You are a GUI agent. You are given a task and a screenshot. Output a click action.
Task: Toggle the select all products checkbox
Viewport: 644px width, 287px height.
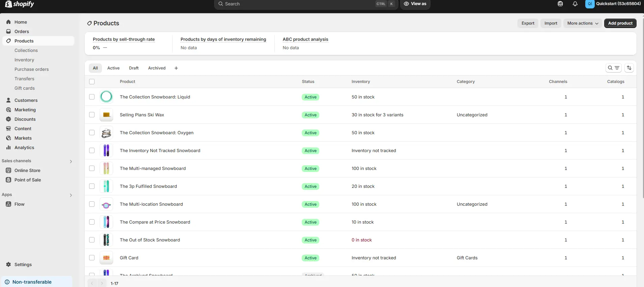point(92,82)
